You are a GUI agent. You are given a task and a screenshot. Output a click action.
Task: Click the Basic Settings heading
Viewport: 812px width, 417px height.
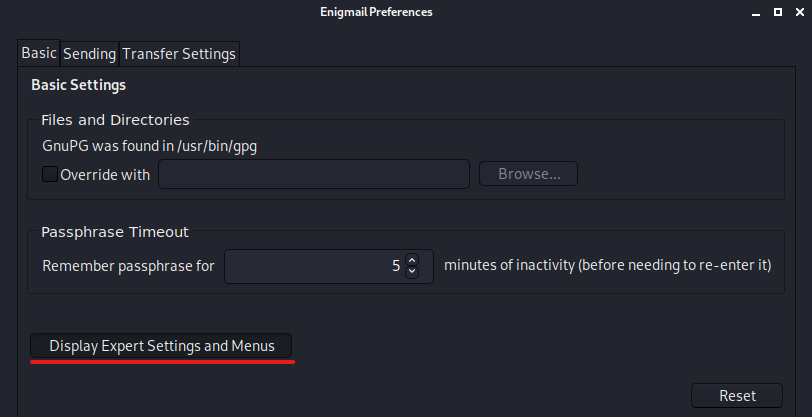78,85
